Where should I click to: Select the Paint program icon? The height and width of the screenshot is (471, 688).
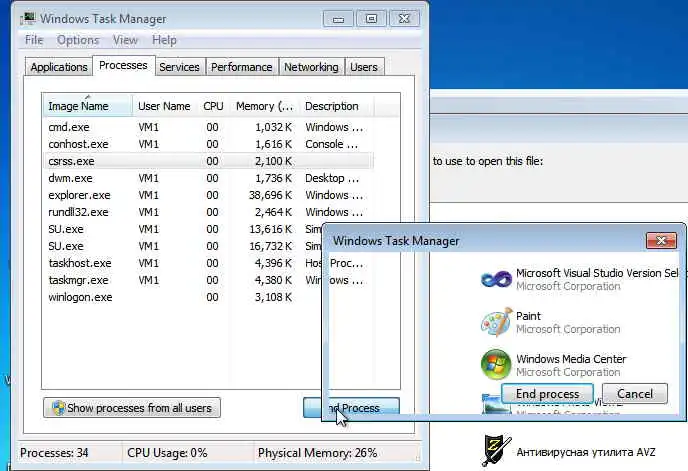coord(496,322)
